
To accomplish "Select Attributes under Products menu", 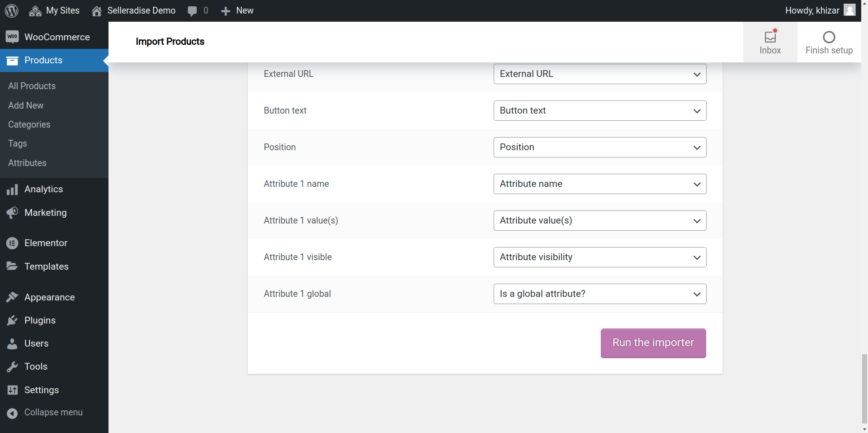I will pyautogui.click(x=27, y=163).
